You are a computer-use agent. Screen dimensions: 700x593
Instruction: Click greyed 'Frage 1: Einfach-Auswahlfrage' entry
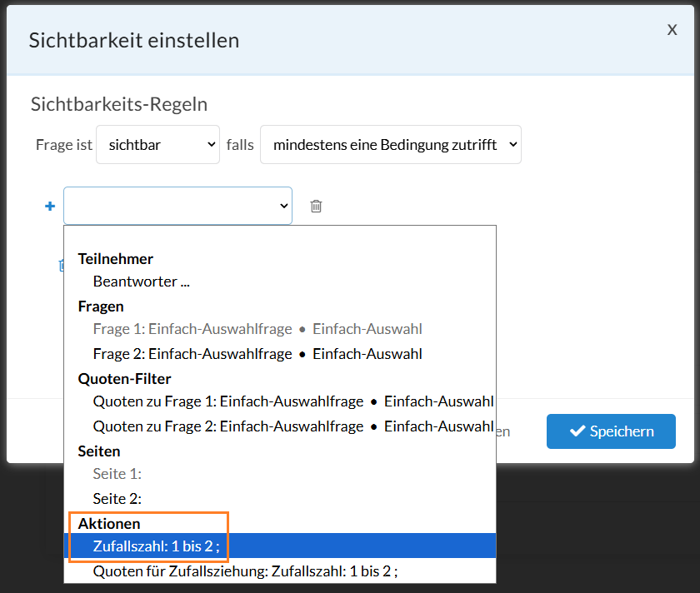pos(280,329)
